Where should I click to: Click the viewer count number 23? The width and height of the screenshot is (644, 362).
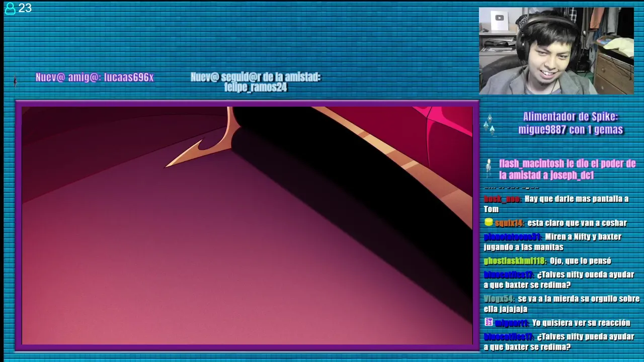(x=25, y=8)
